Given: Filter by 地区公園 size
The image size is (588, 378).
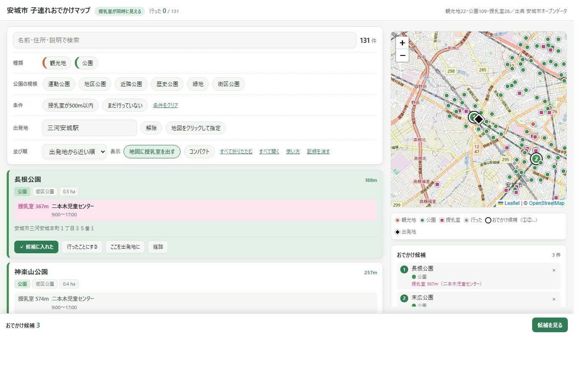Looking at the screenshot, I should click(x=95, y=84).
